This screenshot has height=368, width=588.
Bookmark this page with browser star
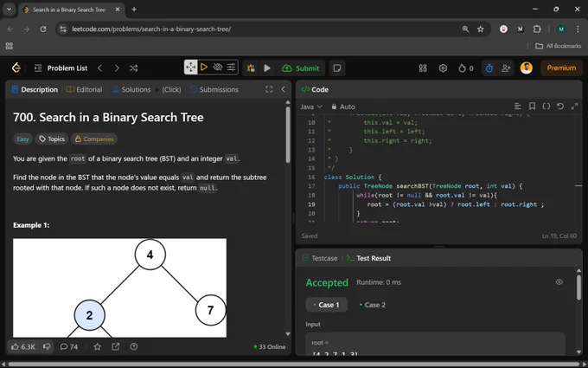(481, 29)
